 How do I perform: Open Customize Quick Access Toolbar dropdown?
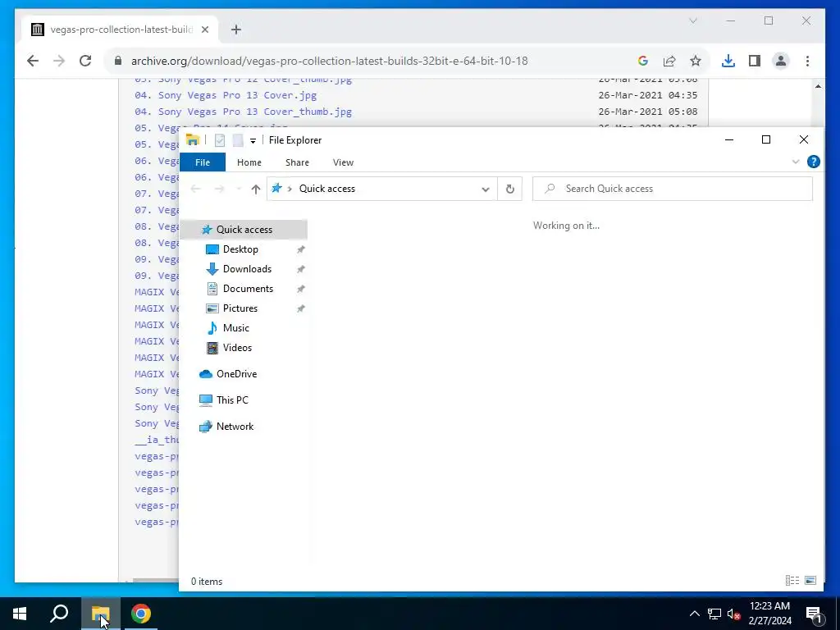(x=253, y=141)
